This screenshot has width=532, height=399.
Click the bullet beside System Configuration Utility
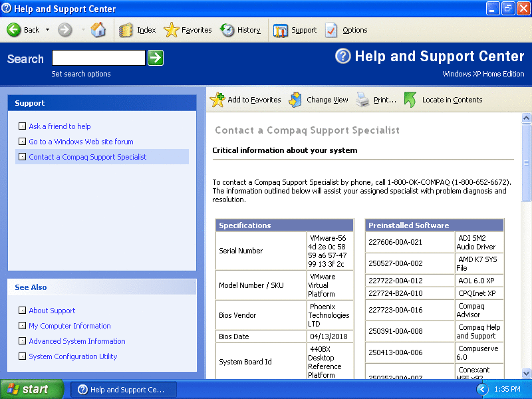22,356
